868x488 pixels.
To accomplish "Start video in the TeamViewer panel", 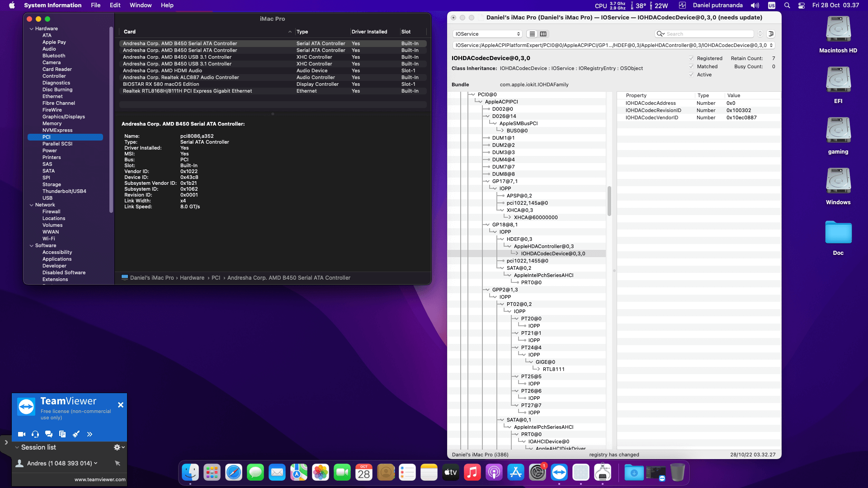I will [x=21, y=434].
